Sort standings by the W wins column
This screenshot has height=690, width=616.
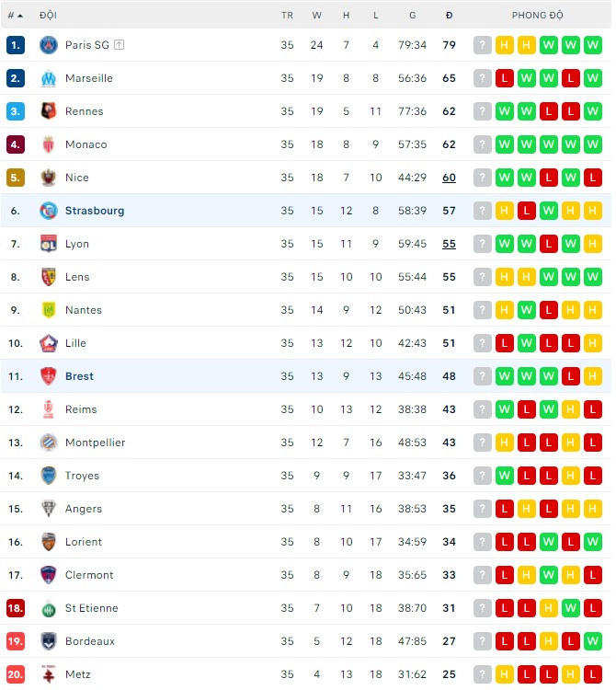click(317, 16)
